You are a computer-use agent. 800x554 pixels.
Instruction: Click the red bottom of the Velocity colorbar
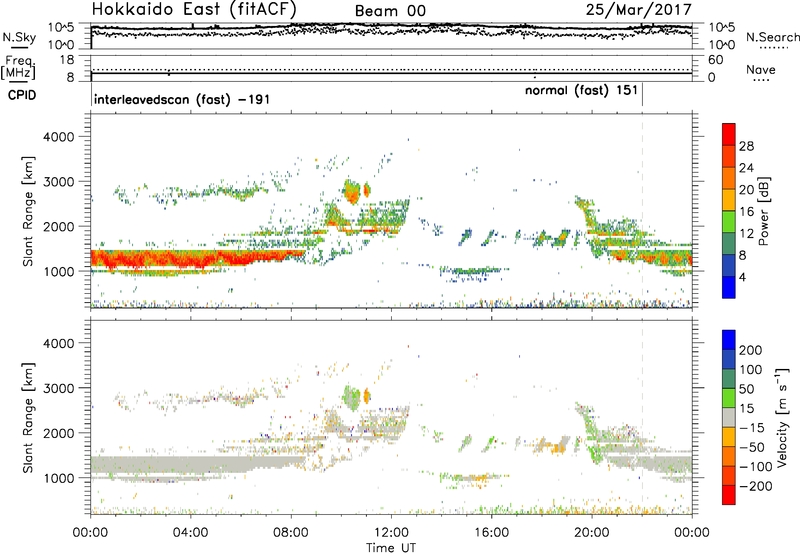click(729, 495)
